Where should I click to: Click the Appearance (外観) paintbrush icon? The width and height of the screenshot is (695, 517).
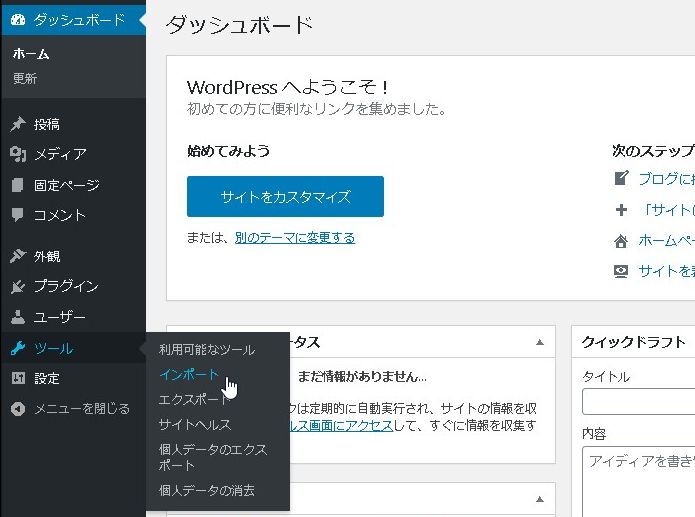point(18,256)
